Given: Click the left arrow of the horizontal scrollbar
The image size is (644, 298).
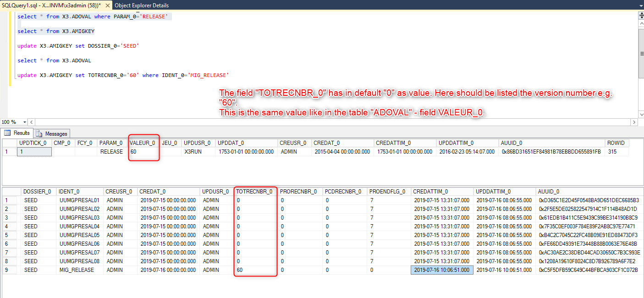Looking at the screenshot, I should (x=31, y=122).
